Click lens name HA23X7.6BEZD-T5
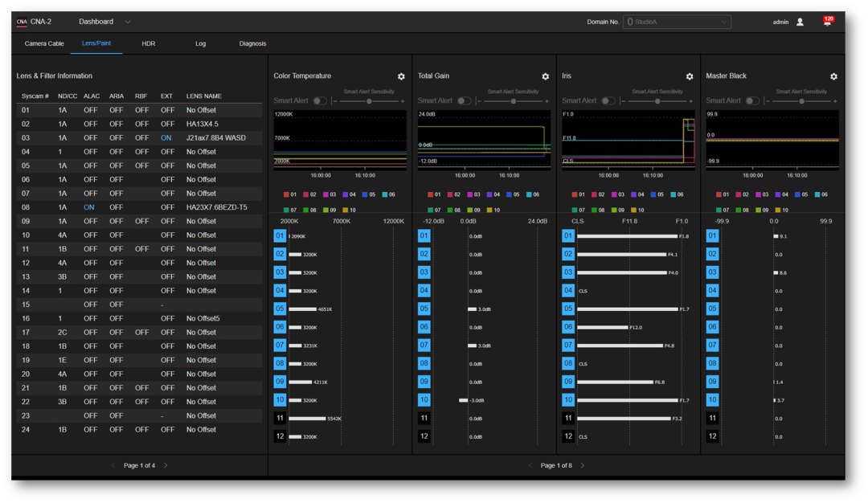This screenshot has height=503, width=868. click(216, 207)
